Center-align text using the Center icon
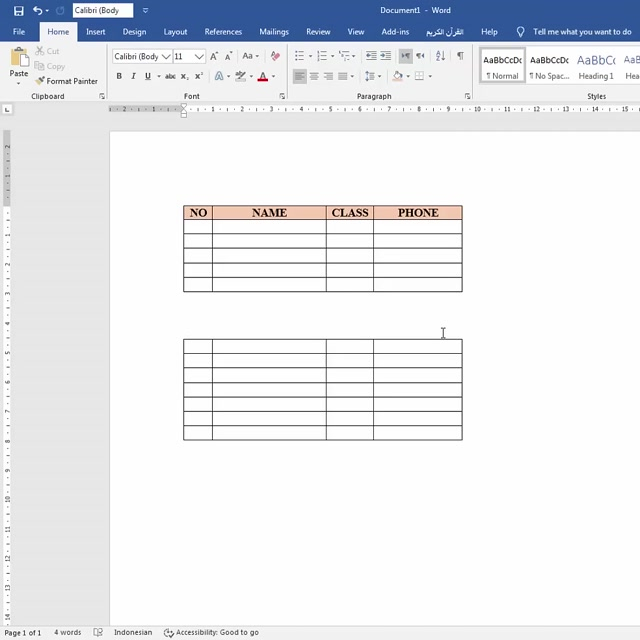Viewport: 640px width, 640px height. click(x=315, y=76)
